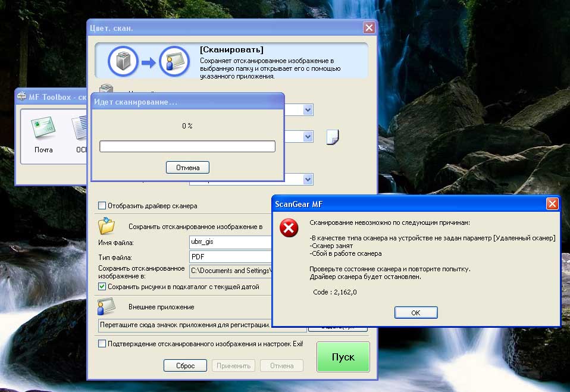Click the Идет сканирование title bar
Screen dimensions: 570x392
click(x=187, y=102)
